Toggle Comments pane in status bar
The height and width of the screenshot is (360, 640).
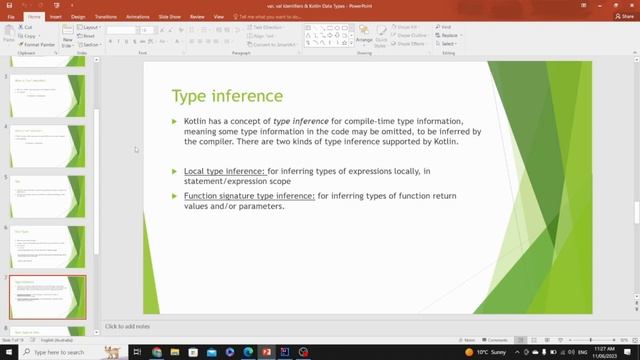pyautogui.click(x=495, y=340)
